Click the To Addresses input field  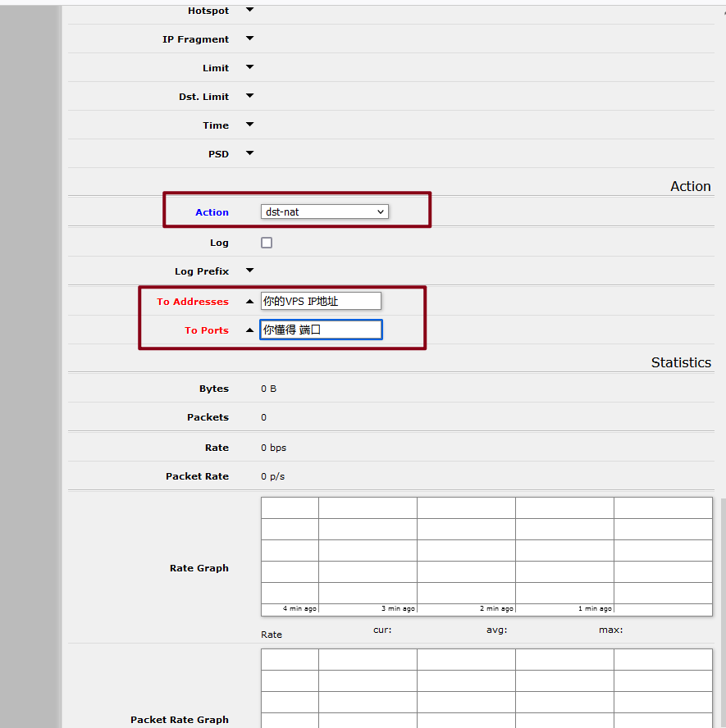coord(321,302)
